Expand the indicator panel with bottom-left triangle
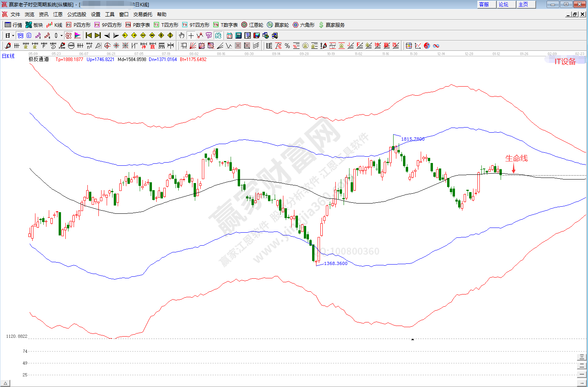 pos(5,383)
